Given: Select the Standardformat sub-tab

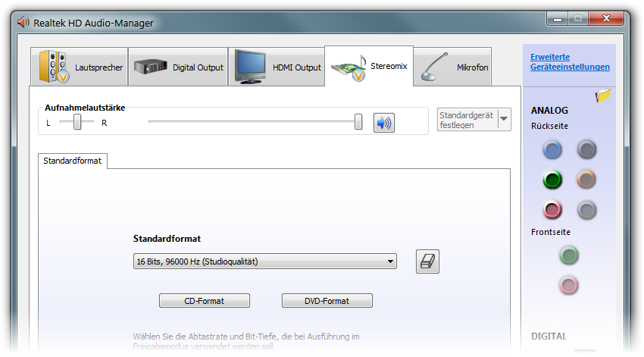Looking at the screenshot, I should click(x=72, y=161).
